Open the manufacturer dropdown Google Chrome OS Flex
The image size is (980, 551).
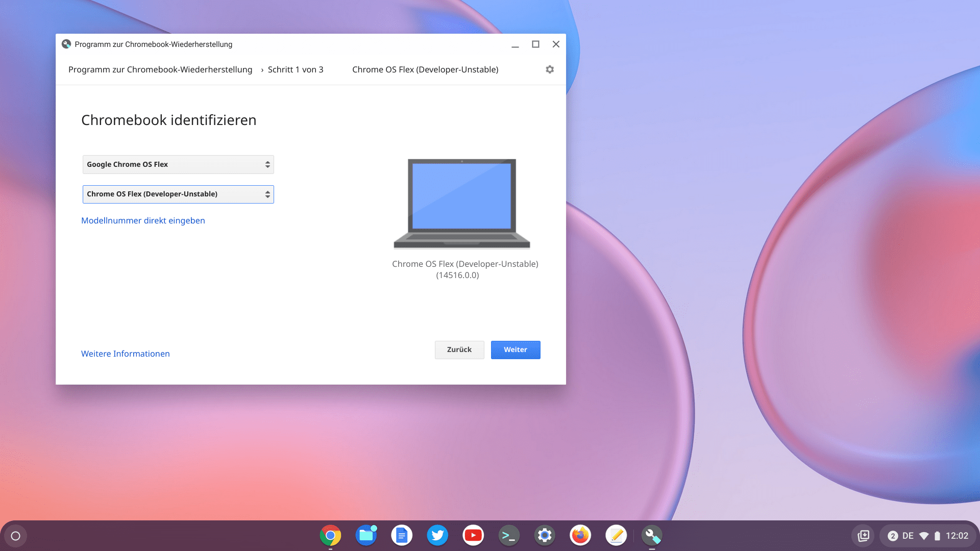click(178, 164)
